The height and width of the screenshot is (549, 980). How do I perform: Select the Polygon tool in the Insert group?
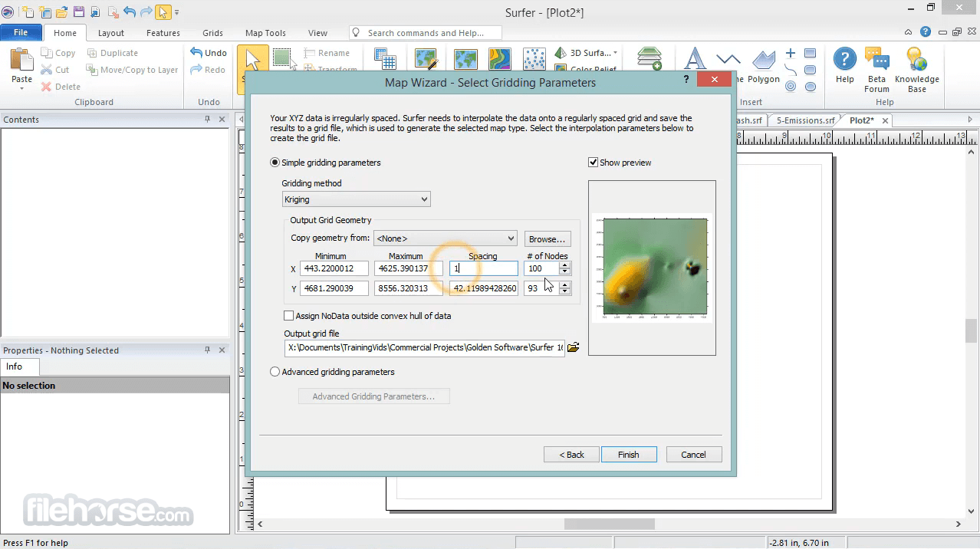[763, 60]
